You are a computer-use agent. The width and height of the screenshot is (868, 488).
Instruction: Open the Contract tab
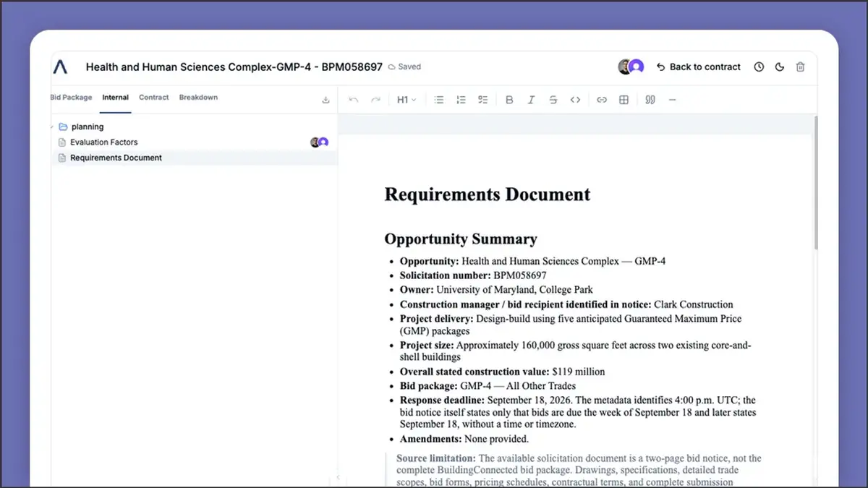pos(154,97)
